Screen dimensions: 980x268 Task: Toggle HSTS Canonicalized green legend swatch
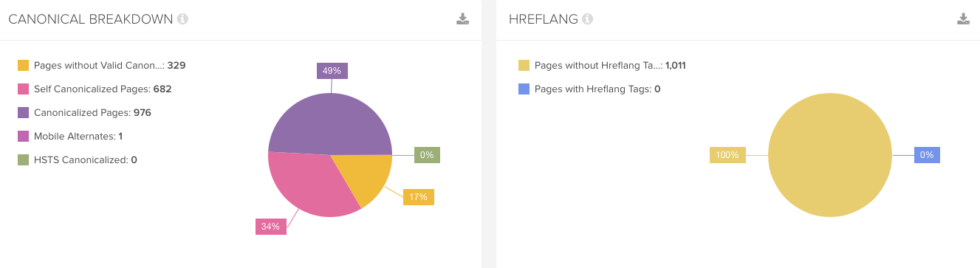point(23,159)
